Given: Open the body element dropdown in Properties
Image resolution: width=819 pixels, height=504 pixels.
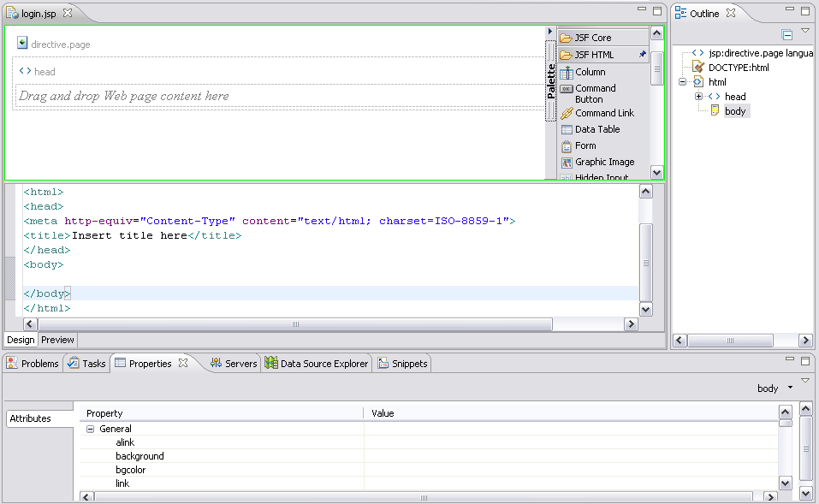Looking at the screenshot, I should tap(790, 388).
